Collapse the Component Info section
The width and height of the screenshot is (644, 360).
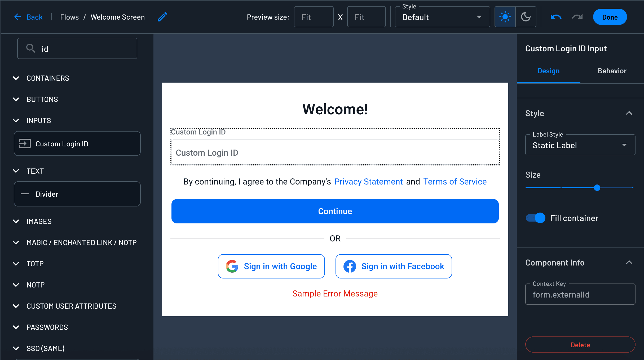pos(629,262)
